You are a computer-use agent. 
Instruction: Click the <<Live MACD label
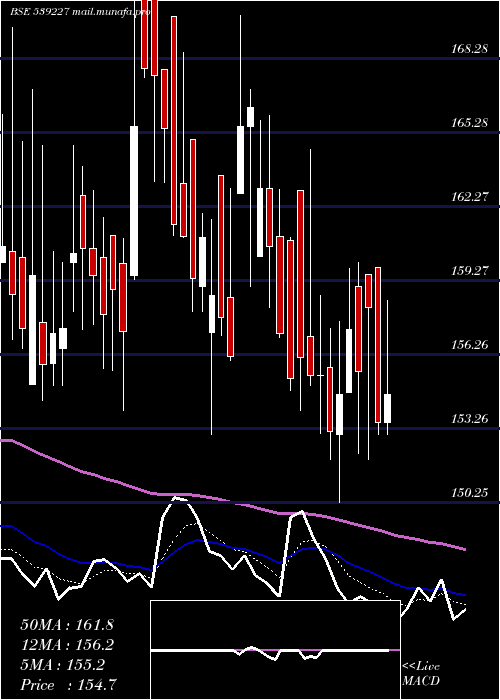pos(421,674)
